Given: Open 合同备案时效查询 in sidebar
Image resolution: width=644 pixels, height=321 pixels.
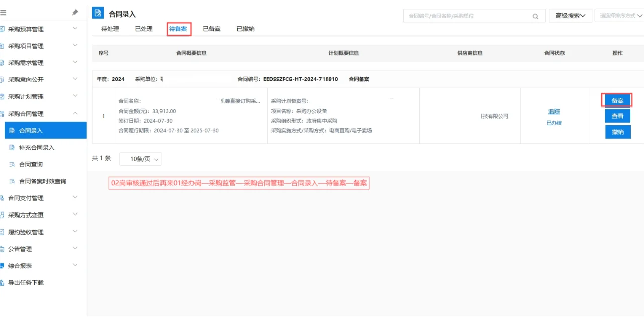Looking at the screenshot, I should [43, 181].
